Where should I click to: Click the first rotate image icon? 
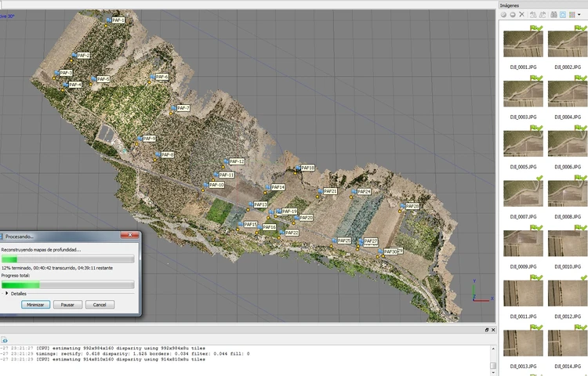point(533,15)
